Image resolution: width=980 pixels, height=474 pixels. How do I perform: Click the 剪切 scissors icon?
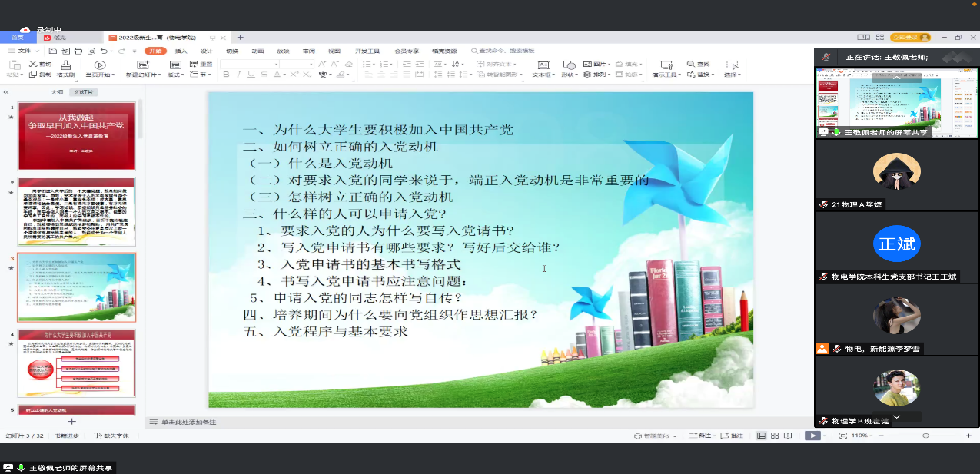coord(33,65)
